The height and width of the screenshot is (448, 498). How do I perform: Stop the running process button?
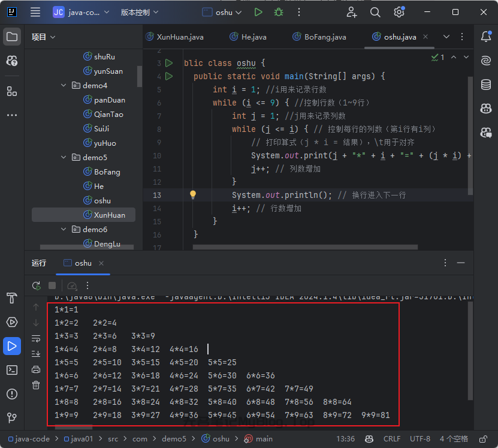52,285
